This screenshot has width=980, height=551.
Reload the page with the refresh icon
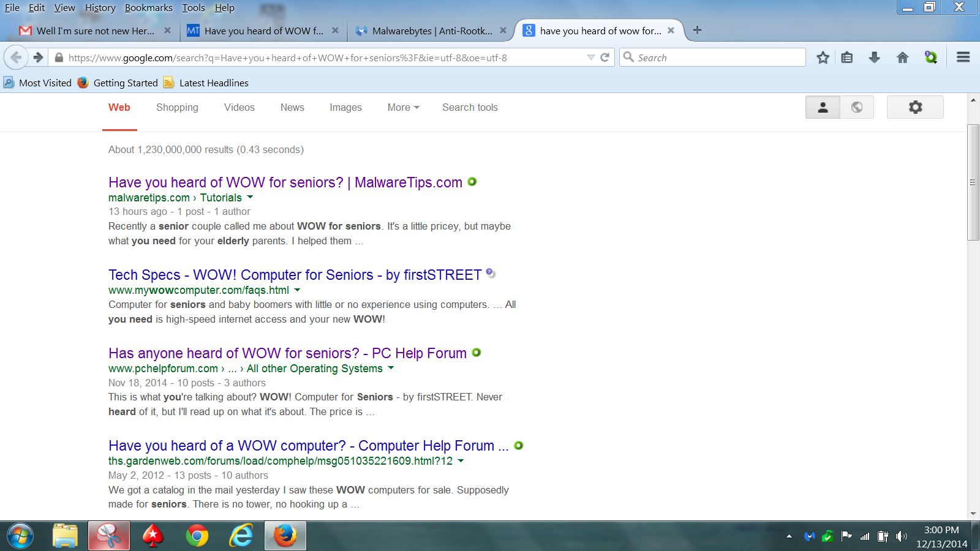point(605,58)
